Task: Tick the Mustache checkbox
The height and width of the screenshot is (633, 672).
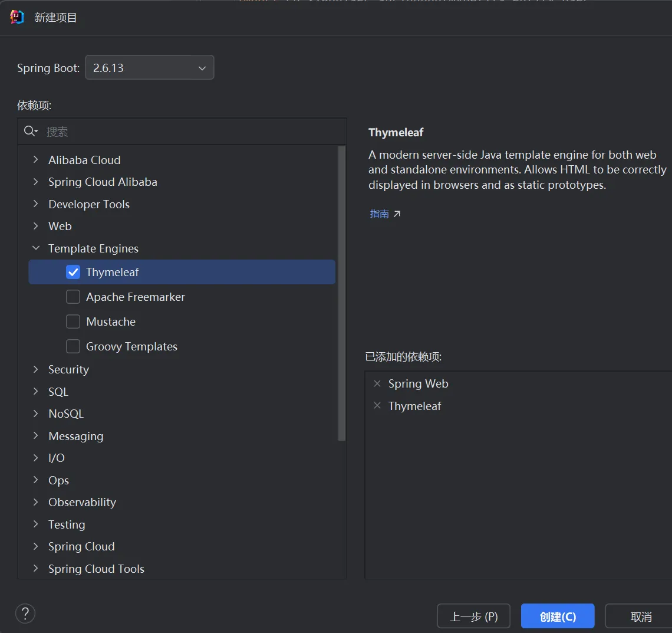Action: (x=73, y=322)
